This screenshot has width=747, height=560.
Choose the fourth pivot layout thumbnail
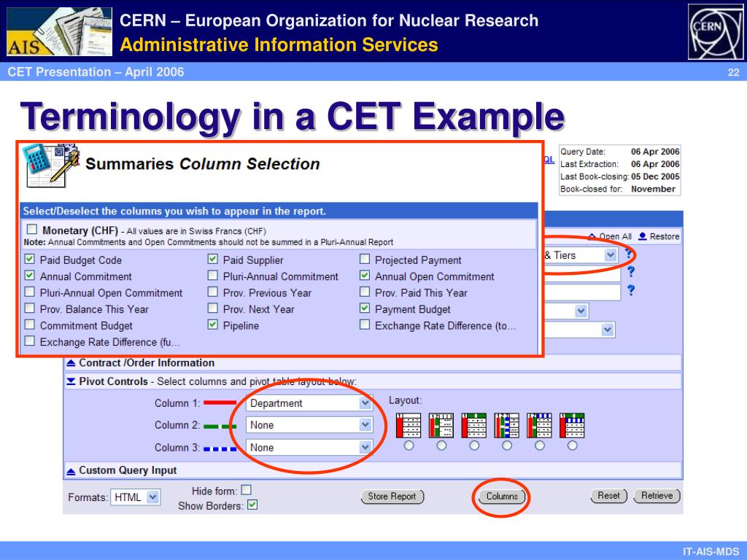[x=506, y=425]
